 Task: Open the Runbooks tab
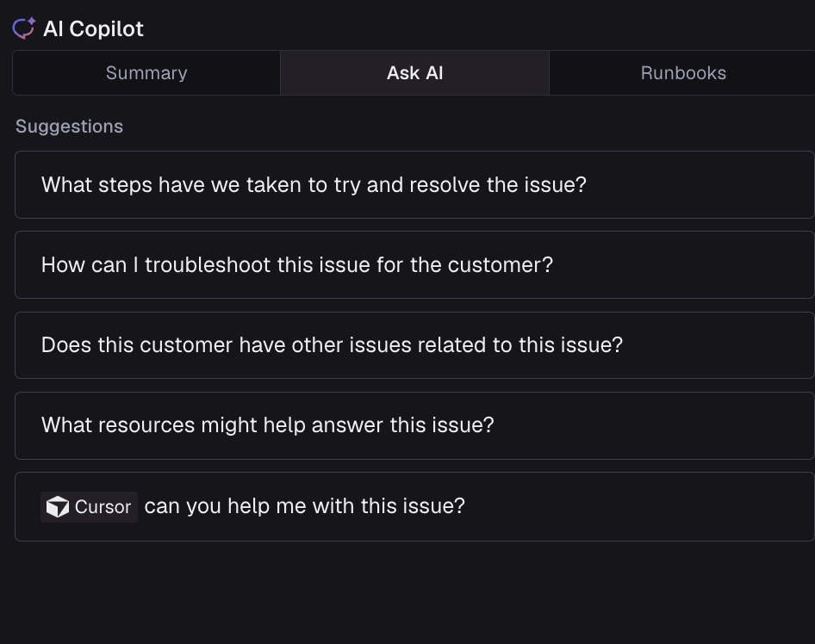pos(682,73)
